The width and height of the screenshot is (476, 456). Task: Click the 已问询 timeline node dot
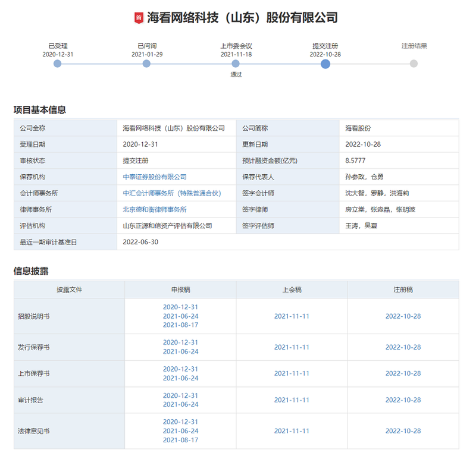[x=146, y=64]
